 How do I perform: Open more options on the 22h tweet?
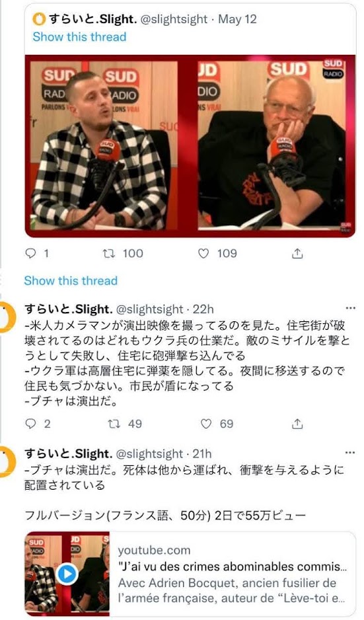tap(350, 308)
